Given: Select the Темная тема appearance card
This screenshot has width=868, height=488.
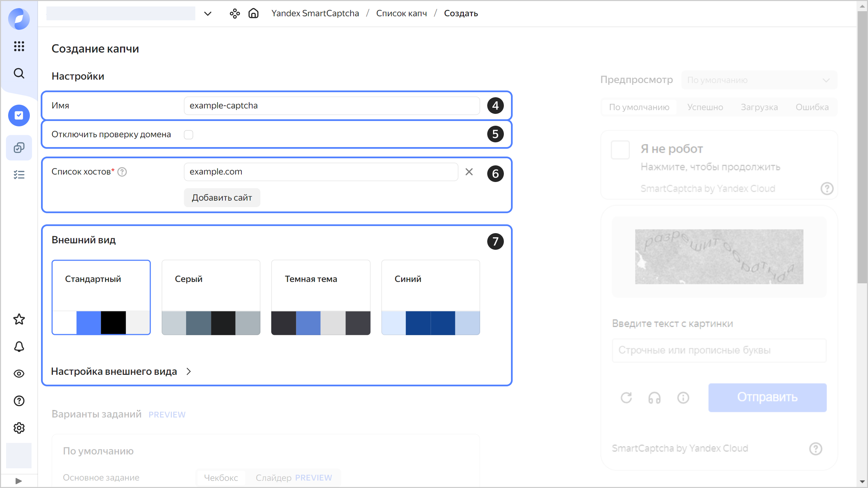Looking at the screenshot, I should (321, 297).
